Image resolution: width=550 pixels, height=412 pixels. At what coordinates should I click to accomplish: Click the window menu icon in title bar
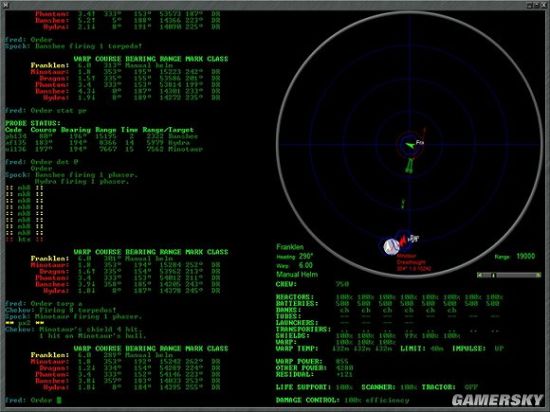pos(5,5)
